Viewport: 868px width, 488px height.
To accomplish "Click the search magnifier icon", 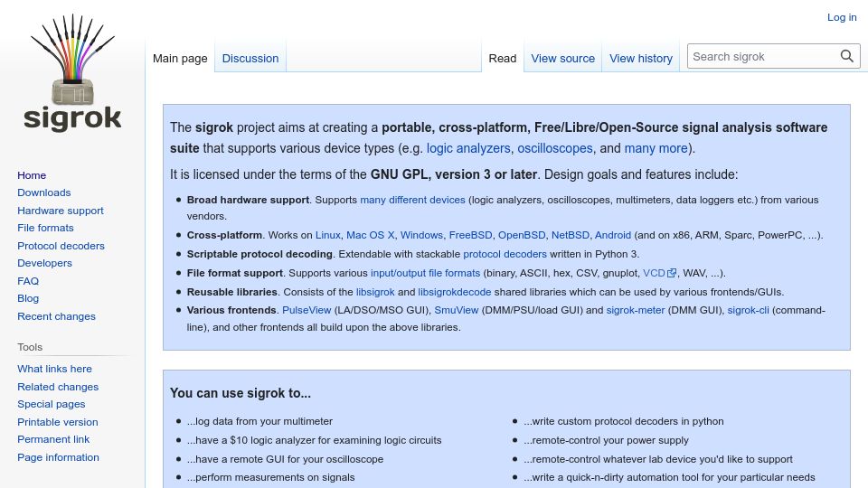I will point(846,56).
